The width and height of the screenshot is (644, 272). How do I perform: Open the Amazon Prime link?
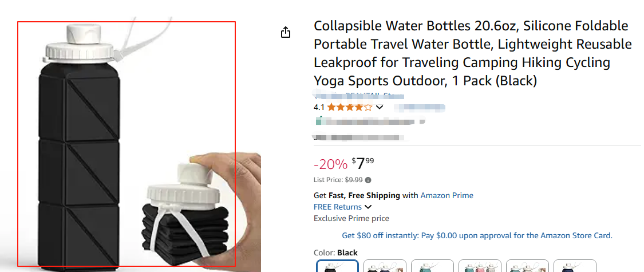tap(447, 195)
